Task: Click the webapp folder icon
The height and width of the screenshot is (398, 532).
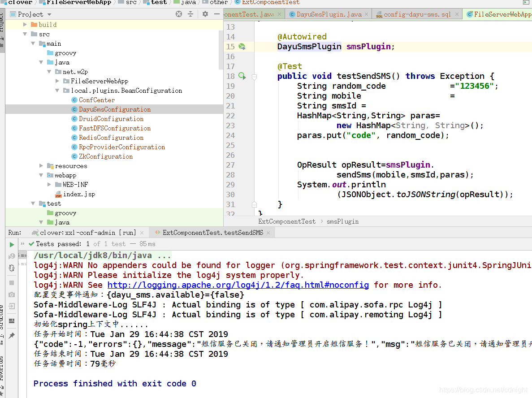Action: pyautogui.click(x=50, y=175)
